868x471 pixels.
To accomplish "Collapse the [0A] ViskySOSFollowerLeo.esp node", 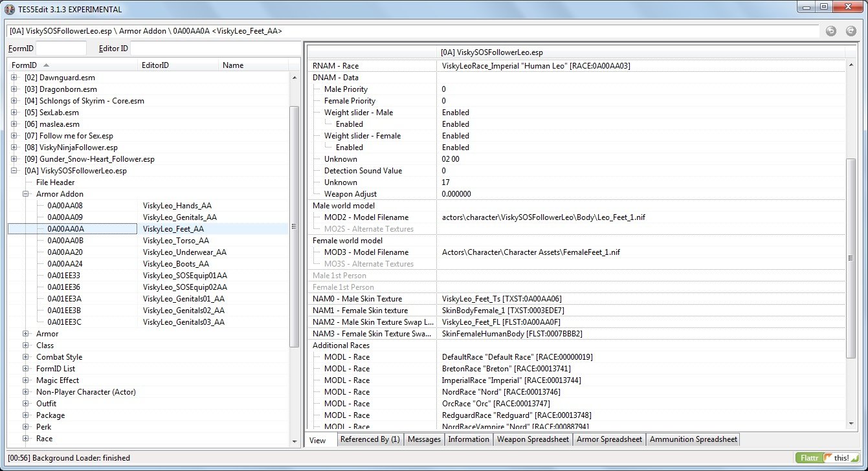I will [x=14, y=171].
